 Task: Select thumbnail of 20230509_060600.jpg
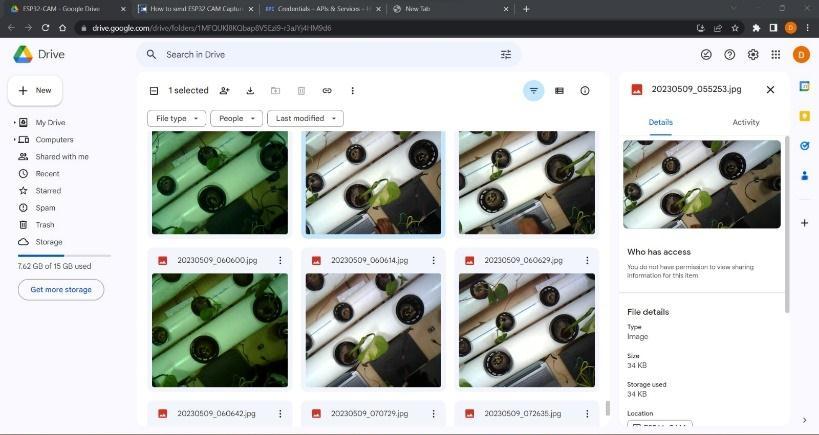[x=220, y=330]
